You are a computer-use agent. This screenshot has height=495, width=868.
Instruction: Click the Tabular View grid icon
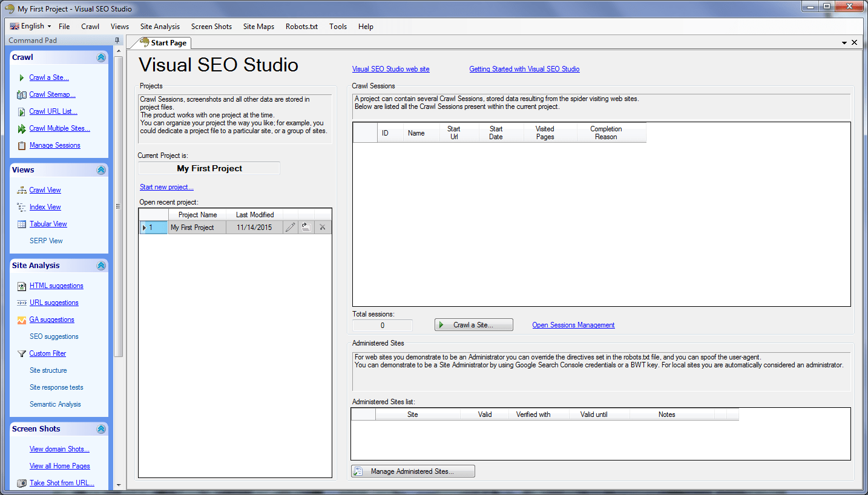(x=22, y=224)
